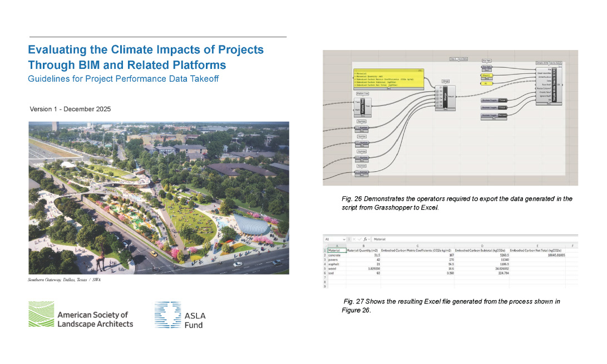607x364 pixels.
Task: Select the topmost Number parameter node
Action: point(362,128)
